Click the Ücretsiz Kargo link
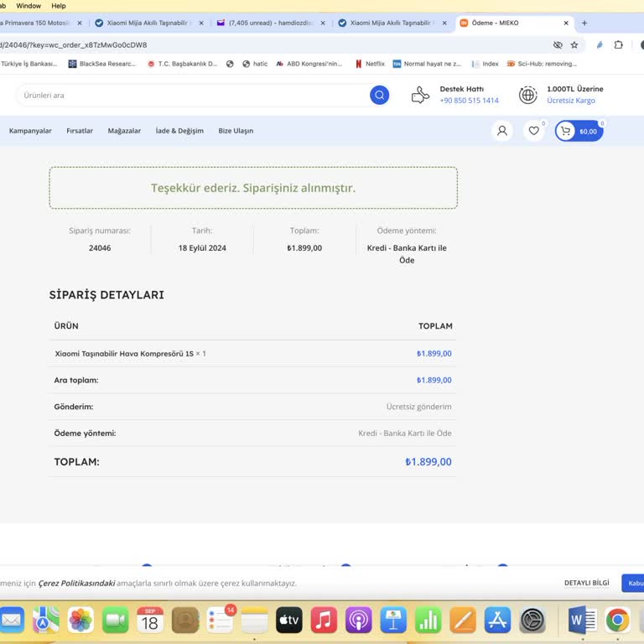 point(571,101)
